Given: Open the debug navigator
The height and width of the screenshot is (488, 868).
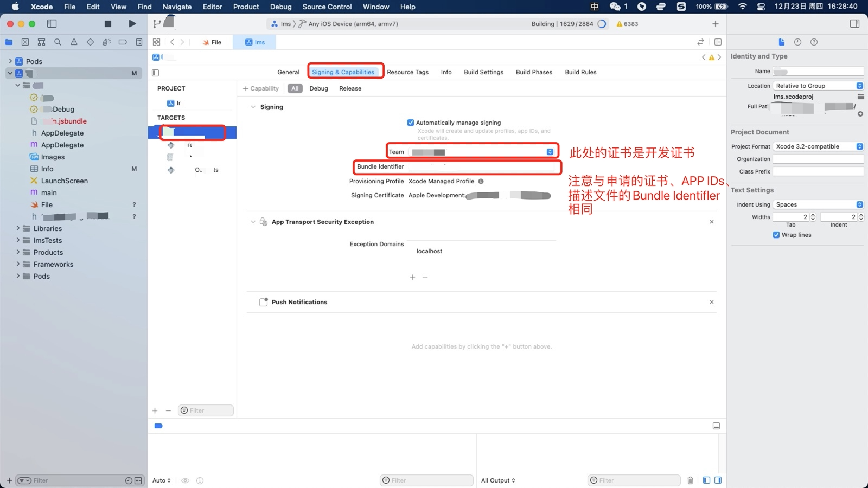Looking at the screenshot, I should 106,42.
